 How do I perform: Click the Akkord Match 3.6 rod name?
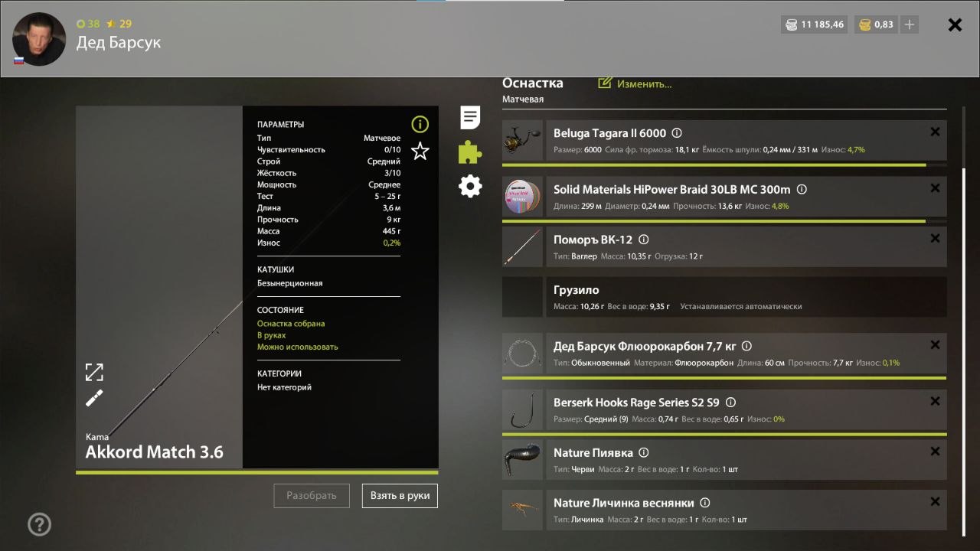(x=155, y=452)
